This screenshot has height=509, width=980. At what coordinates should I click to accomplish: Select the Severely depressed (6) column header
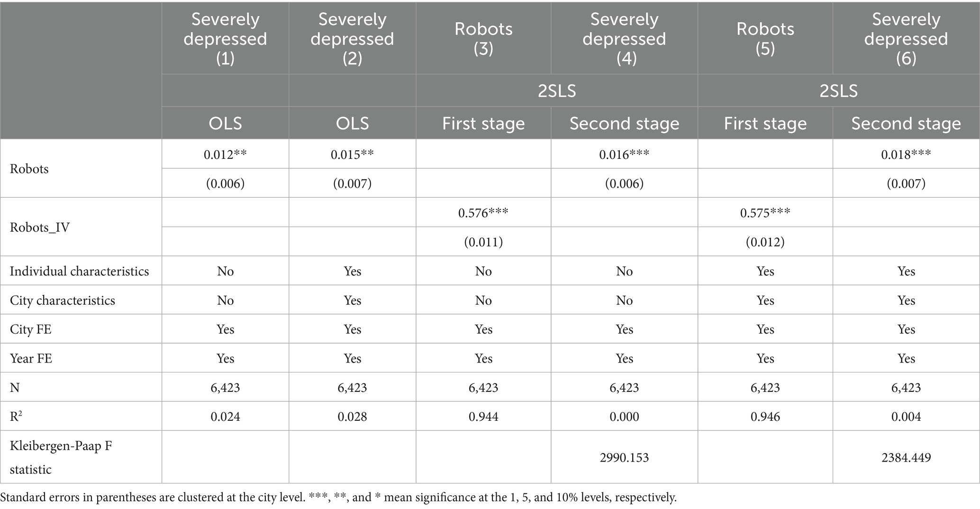[x=906, y=38]
